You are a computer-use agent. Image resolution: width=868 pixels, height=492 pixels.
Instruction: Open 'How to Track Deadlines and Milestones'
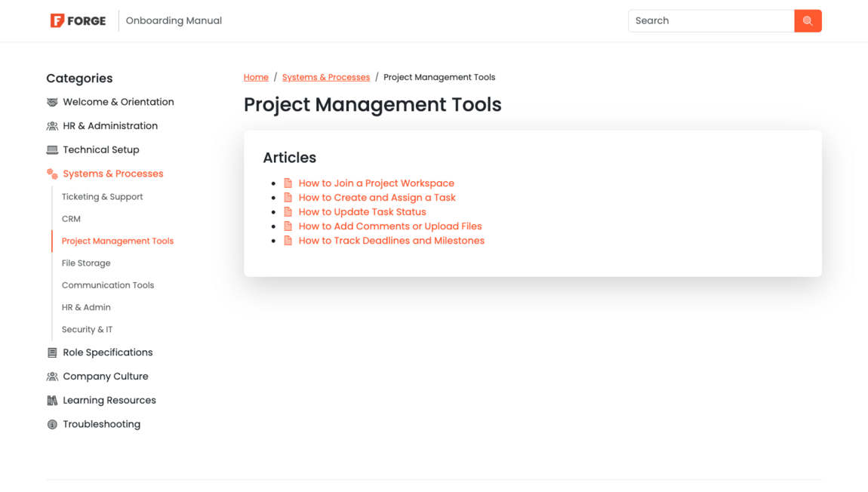coord(391,240)
